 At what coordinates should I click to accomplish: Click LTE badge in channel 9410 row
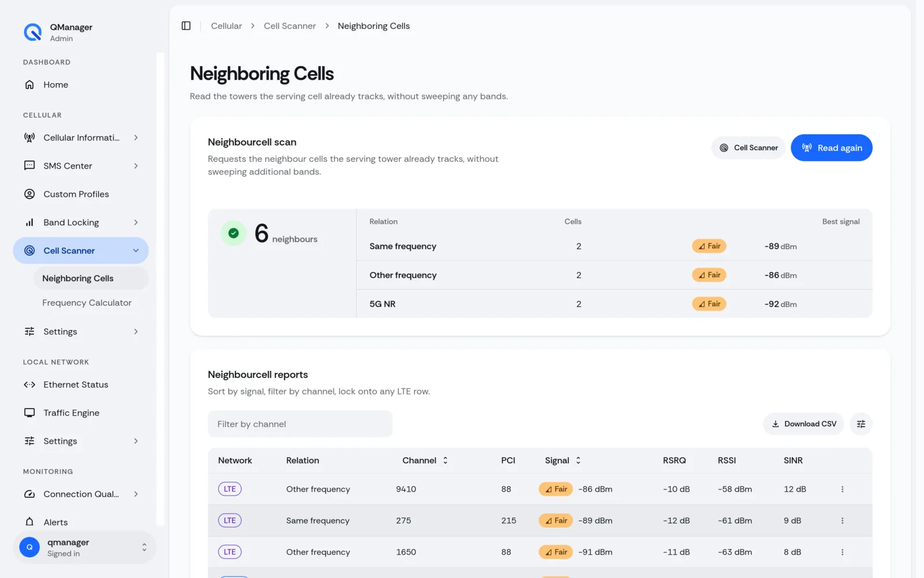click(x=230, y=490)
